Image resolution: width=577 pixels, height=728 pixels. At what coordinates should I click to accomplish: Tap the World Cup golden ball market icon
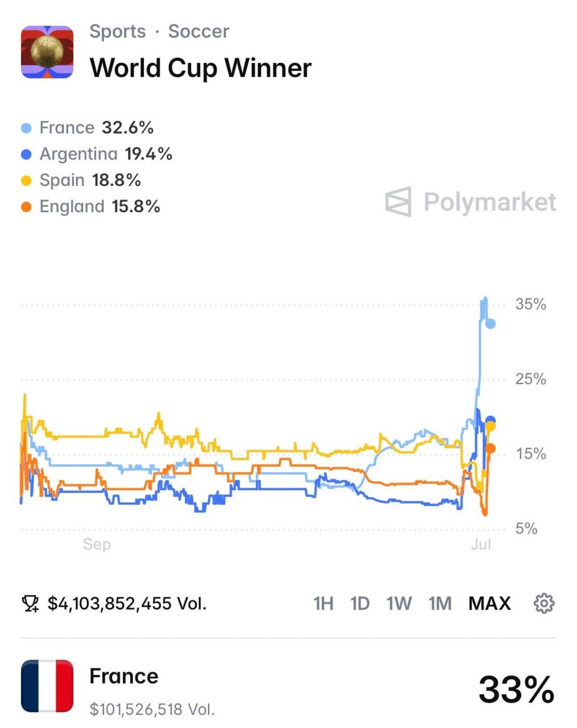[47, 52]
